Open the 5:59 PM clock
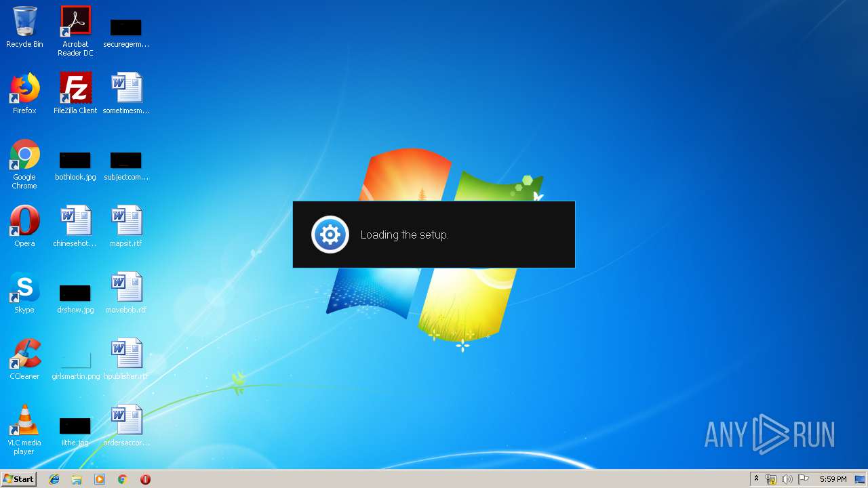The image size is (868, 488). (833, 479)
